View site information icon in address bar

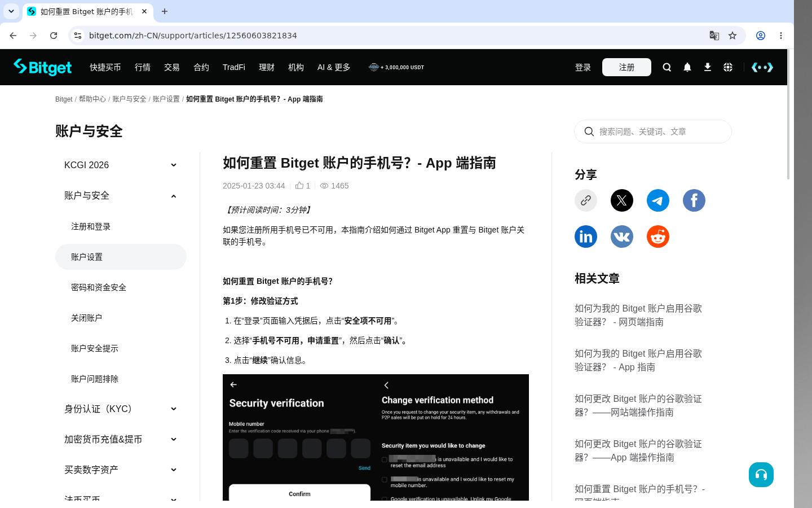pyautogui.click(x=78, y=36)
